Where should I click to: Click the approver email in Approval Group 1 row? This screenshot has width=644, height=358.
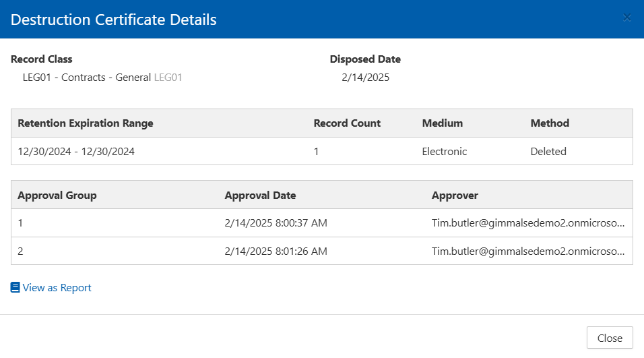click(x=528, y=223)
